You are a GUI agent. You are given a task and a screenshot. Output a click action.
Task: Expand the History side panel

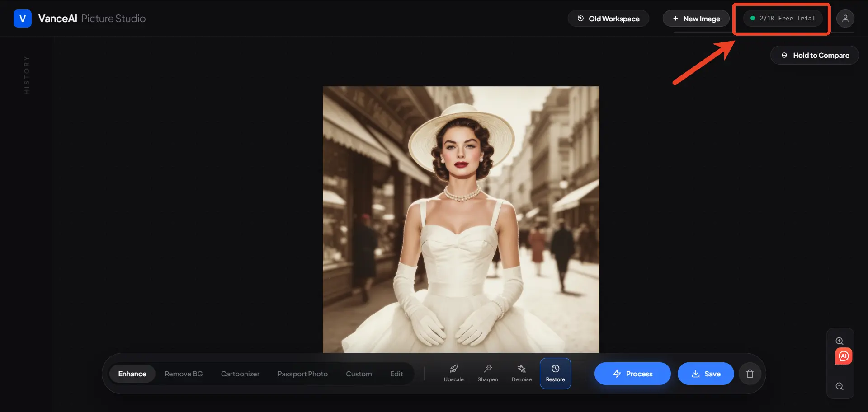27,75
